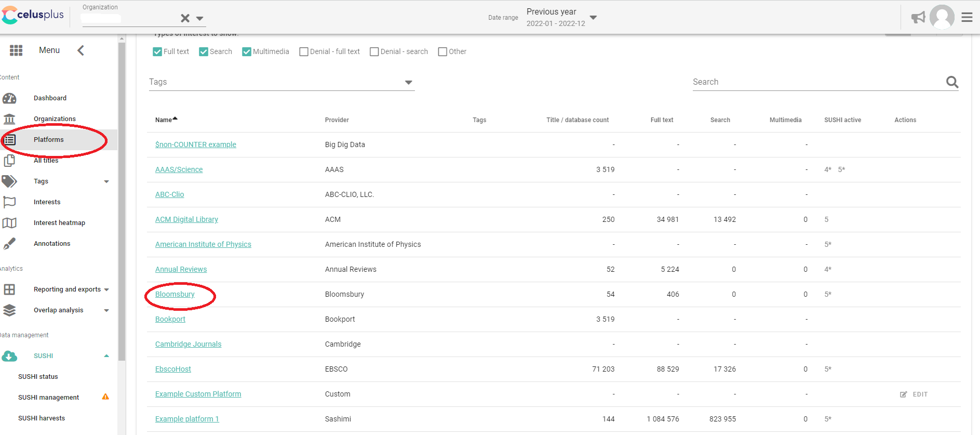Open Annotations in sidebar
The height and width of the screenshot is (435, 980).
52,244
